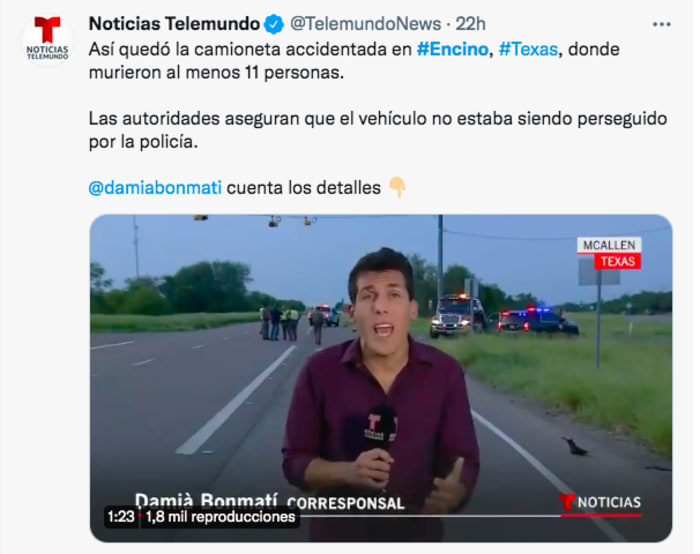Click the T Noticias watermark in video

pos(600,504)
